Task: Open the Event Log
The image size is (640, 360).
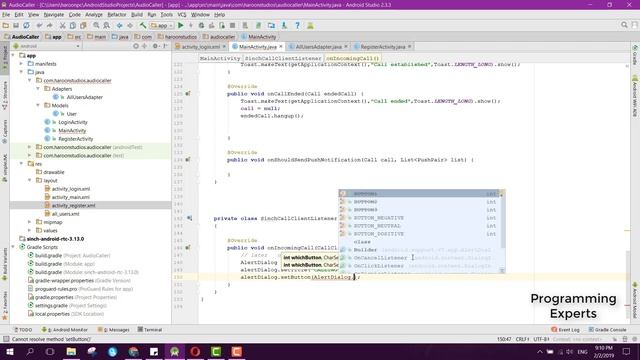Action: (566, 330)
